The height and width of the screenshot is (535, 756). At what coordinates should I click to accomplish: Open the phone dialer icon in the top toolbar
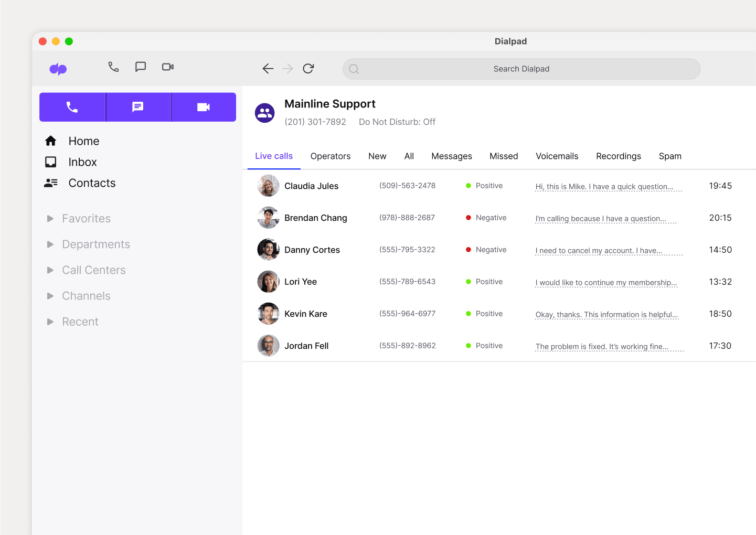114,67
